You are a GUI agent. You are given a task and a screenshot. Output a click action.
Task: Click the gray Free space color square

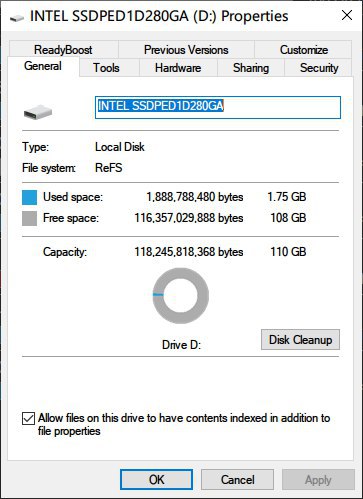tap(29, 219)
